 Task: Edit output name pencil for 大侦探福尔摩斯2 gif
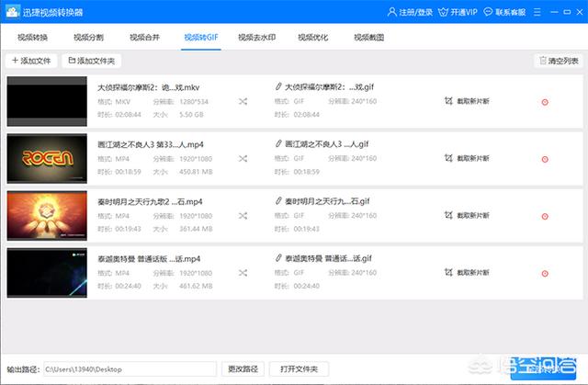tap(278, 86)
